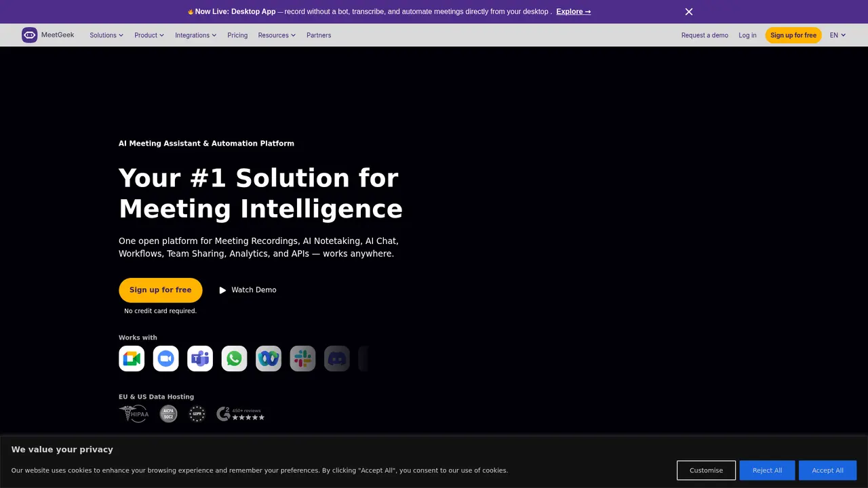The image size is (868, 488).
Task: Click the WhatsApp icon
Action: [234, 359]
